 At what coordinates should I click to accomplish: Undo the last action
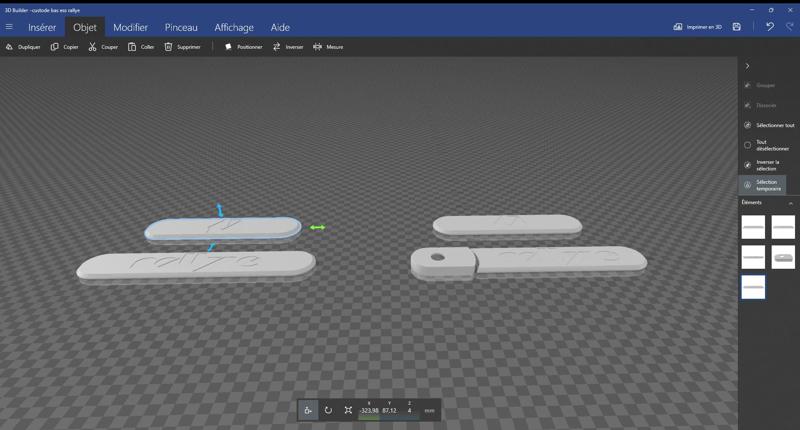770,27
